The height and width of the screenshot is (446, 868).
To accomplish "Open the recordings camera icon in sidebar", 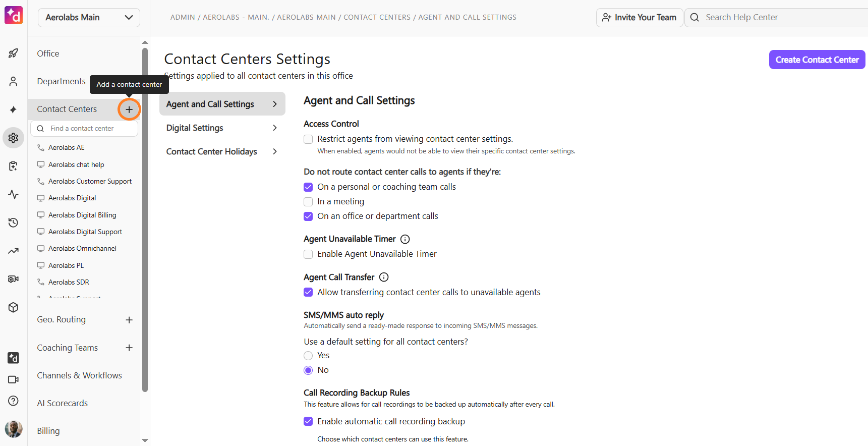I will tap(14, 279).
